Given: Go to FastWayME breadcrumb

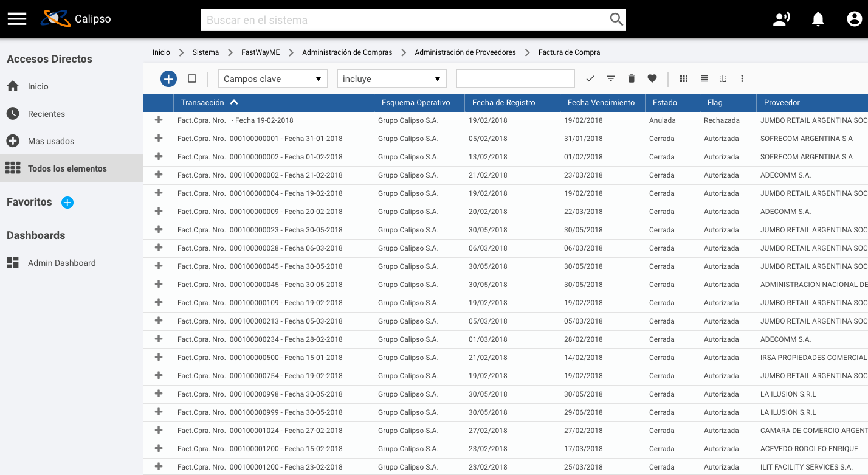Looking at the screenshot, I should (x=261, y=52).
